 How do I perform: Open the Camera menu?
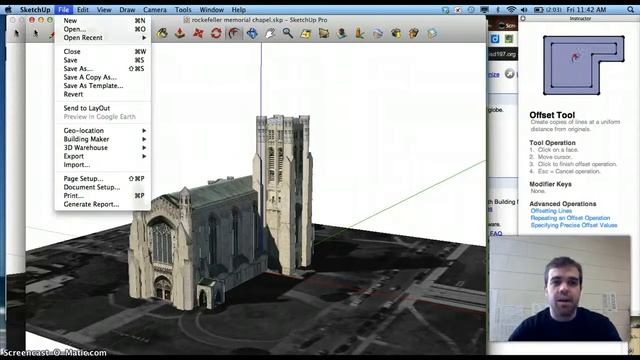click(155, 9)
